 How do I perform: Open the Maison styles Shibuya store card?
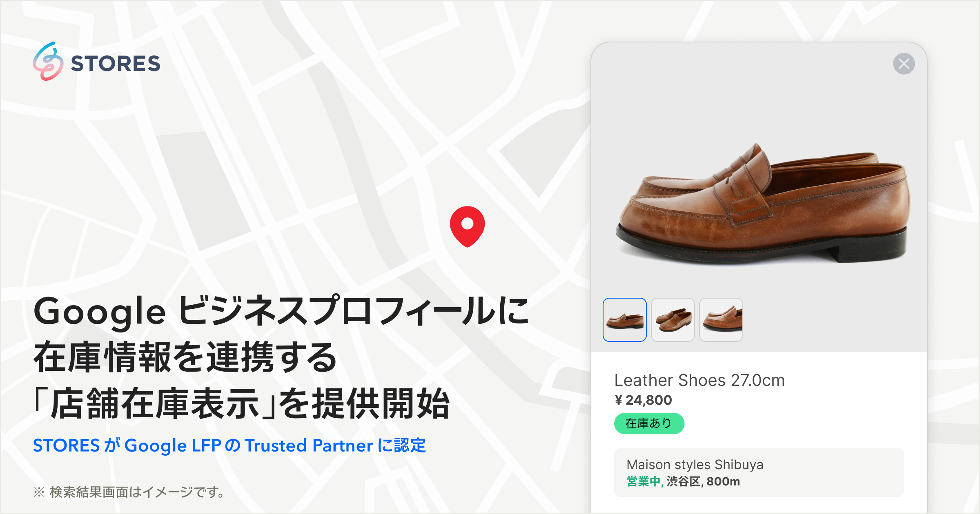759,472
